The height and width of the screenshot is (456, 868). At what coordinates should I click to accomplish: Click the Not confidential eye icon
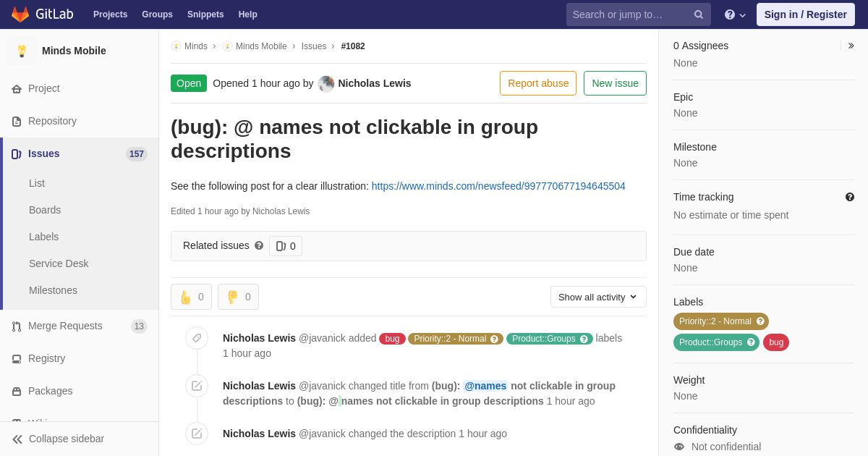(x=679, y=447)
